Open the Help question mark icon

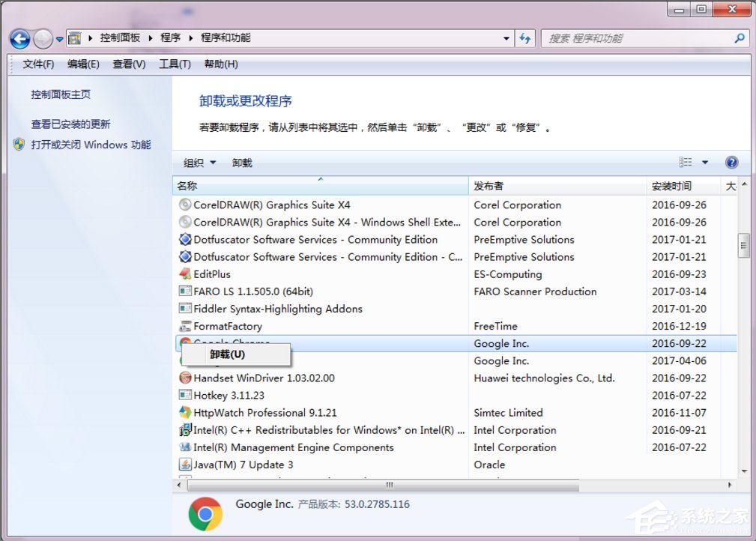point(731,162)
